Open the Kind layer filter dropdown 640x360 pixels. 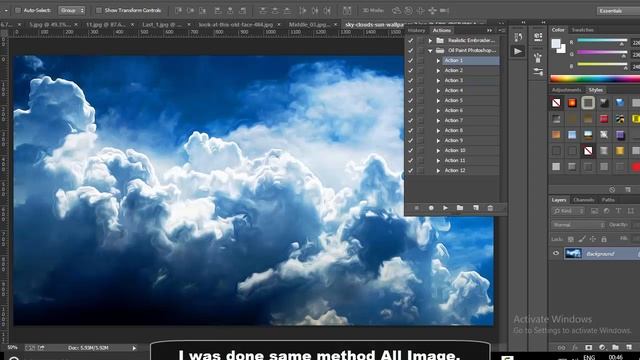(569, 211)
